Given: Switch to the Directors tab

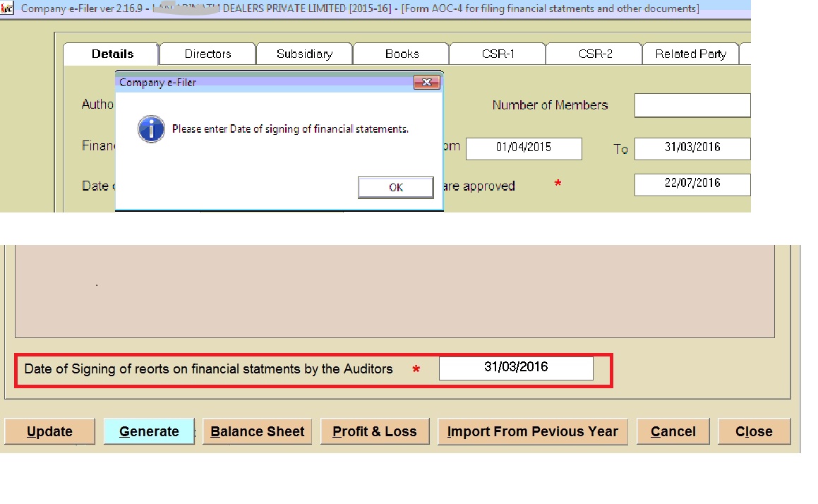Looking at the screenshot, I should pos(207,54).
